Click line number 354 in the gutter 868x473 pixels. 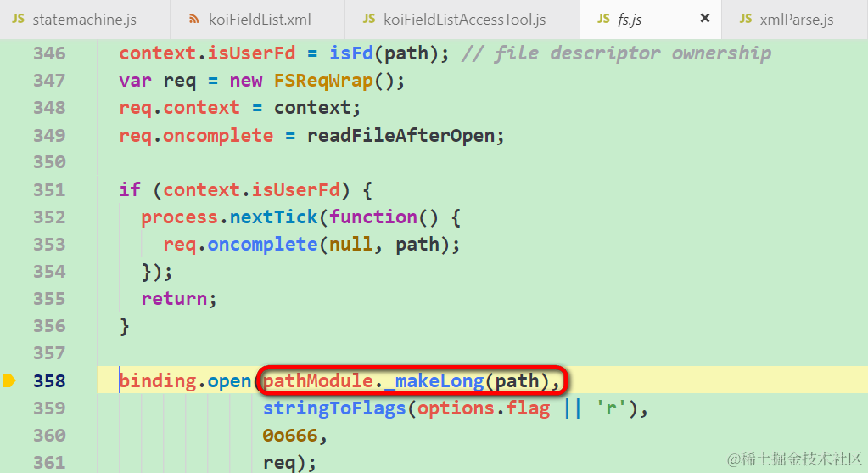[x=49, y=272]
